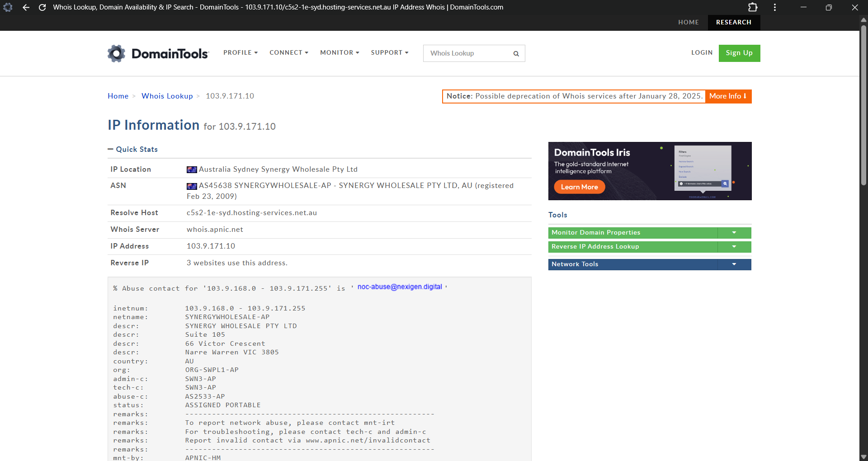Click the whois.apnic.net server value
Screen dimensions: 868x461
pyautogui.click(x=215, y=230)
